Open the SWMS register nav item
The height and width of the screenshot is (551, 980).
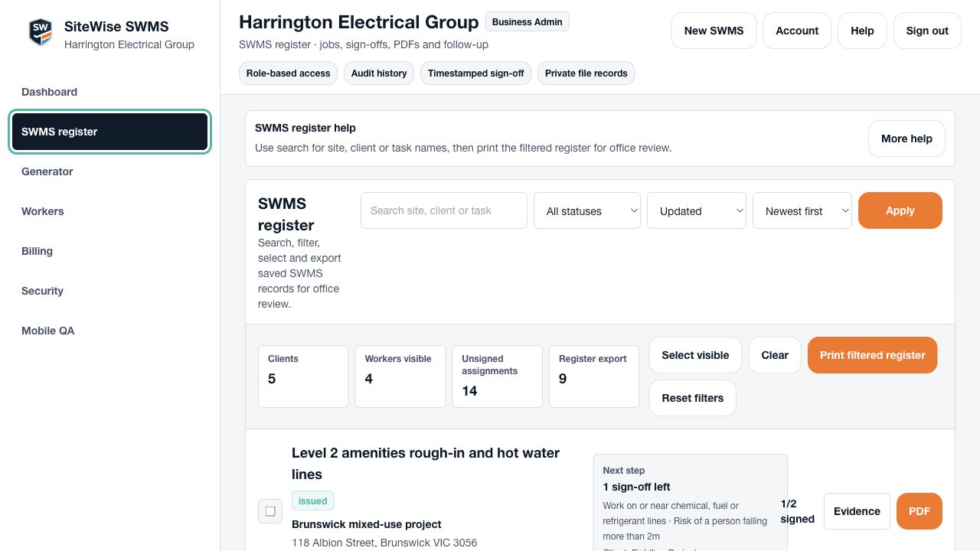click(x=110, y=132)
